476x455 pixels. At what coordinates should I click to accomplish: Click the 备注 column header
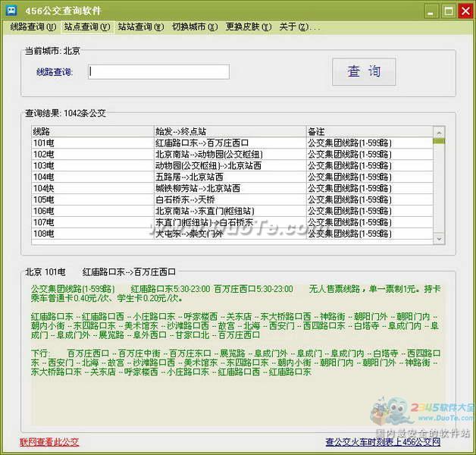369,131
